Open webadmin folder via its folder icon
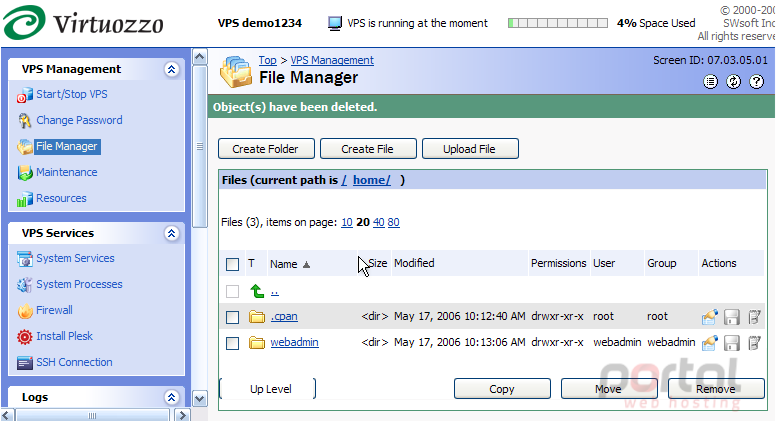This screenshot has height=422, width=776. coord(257,342)
